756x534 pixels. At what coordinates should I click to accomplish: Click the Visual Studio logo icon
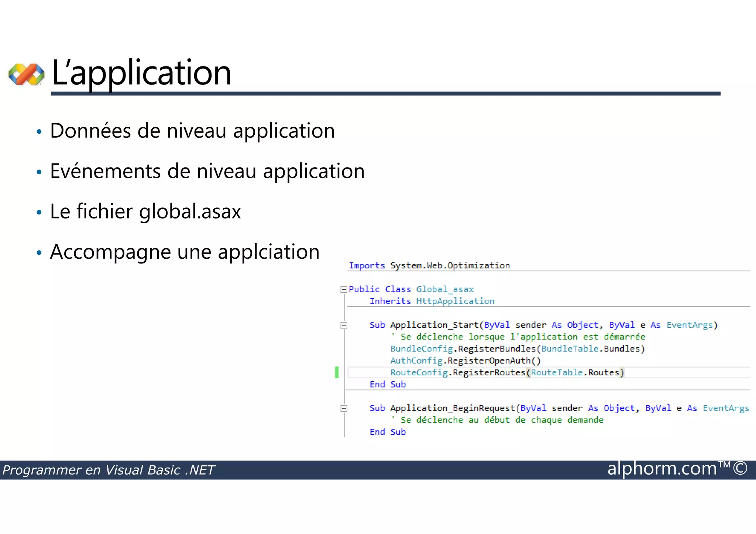point(27,74)
